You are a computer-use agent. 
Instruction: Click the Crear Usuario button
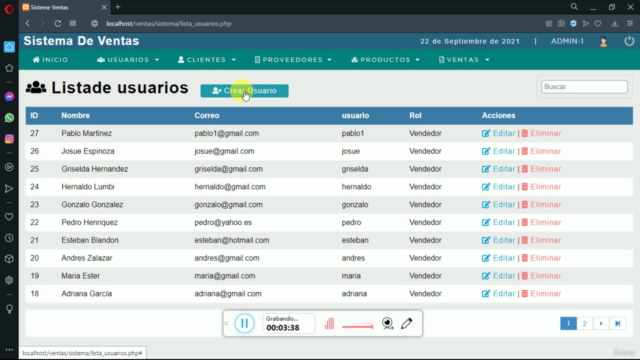[x=244, y=91]
